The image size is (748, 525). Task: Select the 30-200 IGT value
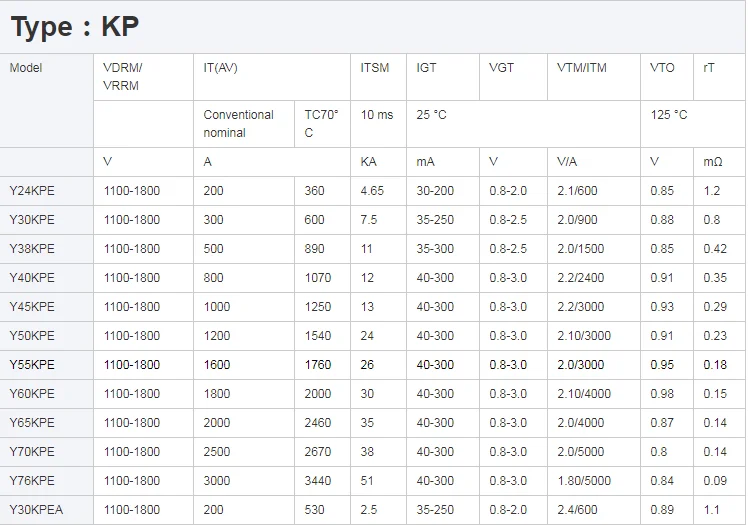435,191
